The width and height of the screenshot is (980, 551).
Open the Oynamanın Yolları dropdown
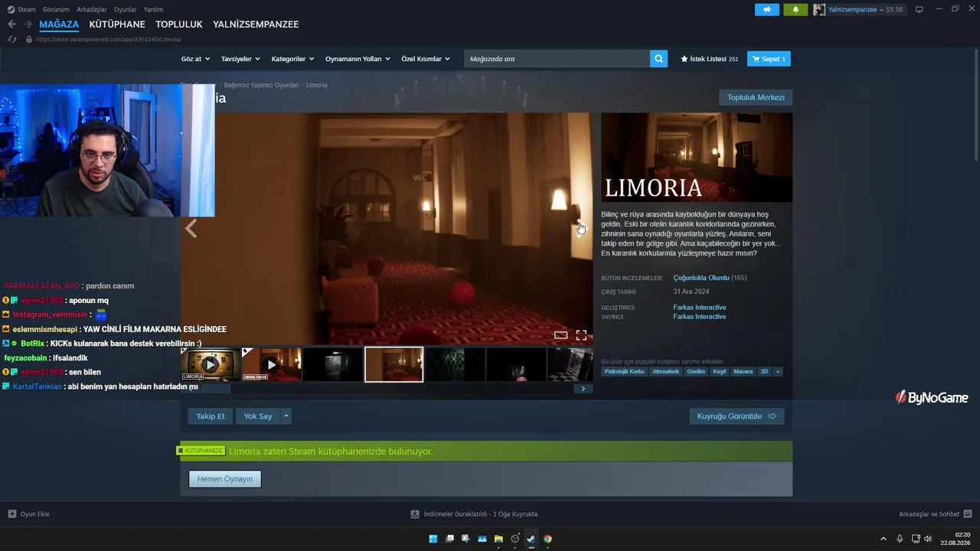pos(358,59)
